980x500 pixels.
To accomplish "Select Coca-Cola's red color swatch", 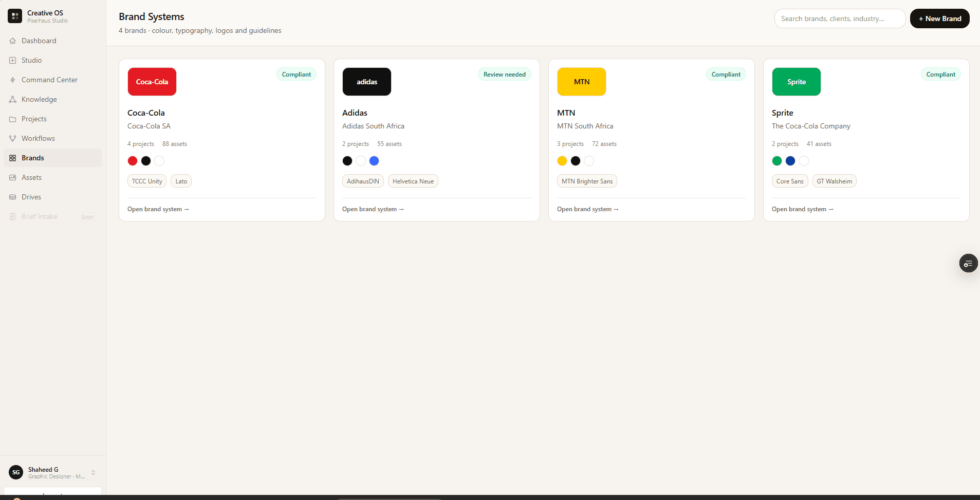I will pos(133,161).
